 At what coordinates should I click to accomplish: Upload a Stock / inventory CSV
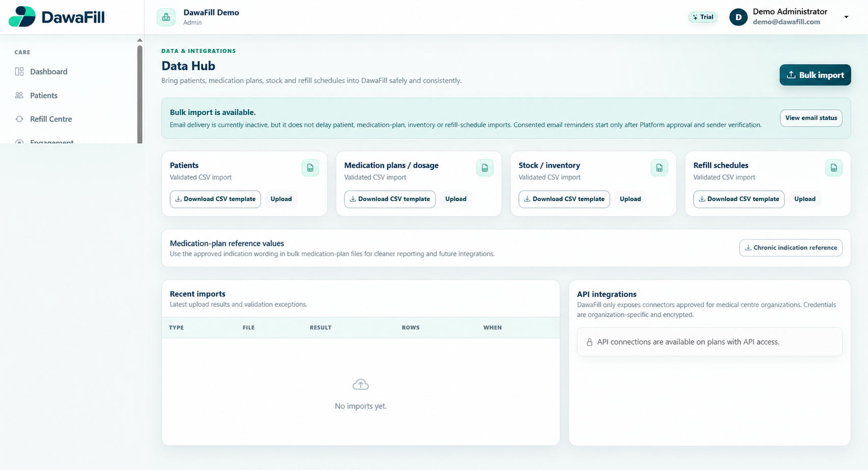[x=630, y=199]
